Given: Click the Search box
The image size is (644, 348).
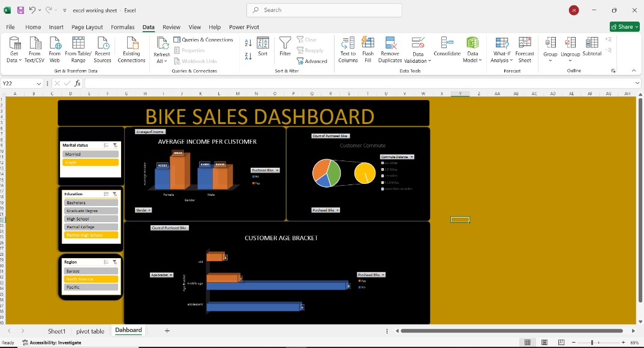Looking at the screenshot, I should click(324, 10).
